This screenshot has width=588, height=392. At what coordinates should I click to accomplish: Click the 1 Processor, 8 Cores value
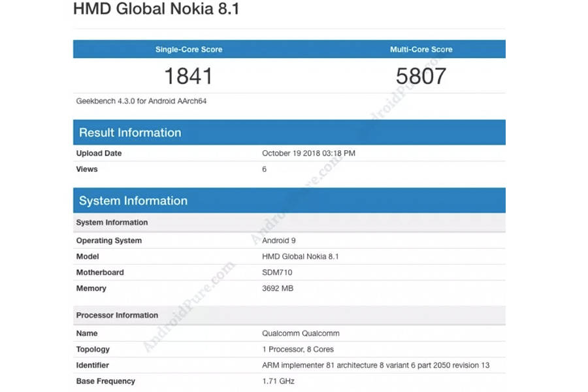(298, 350)
